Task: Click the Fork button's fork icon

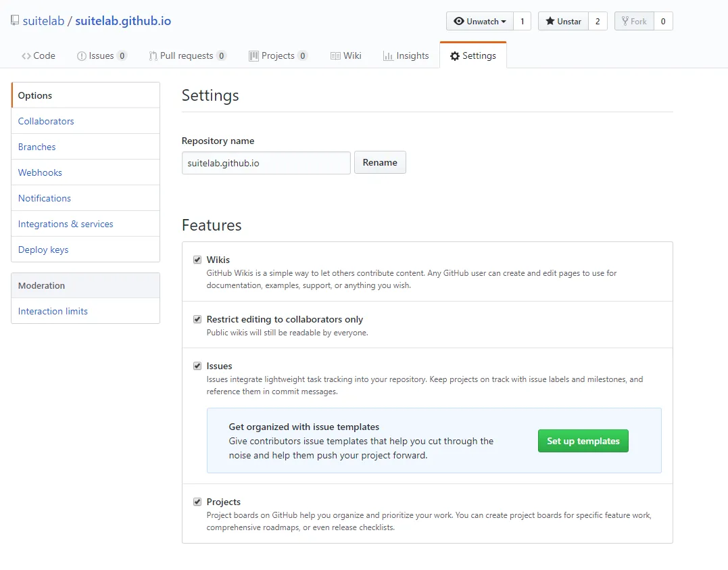Action: 625,22
